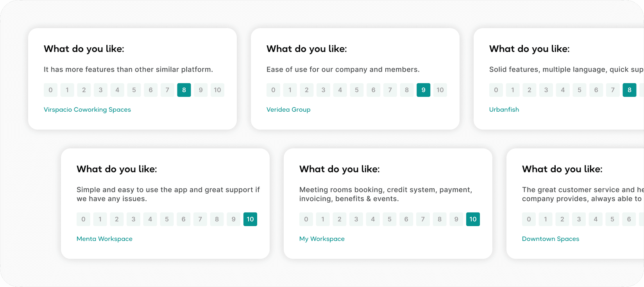644x287 pixels.
Task: Select rating 8 in Virspacio review
Action: pos(184,90)
